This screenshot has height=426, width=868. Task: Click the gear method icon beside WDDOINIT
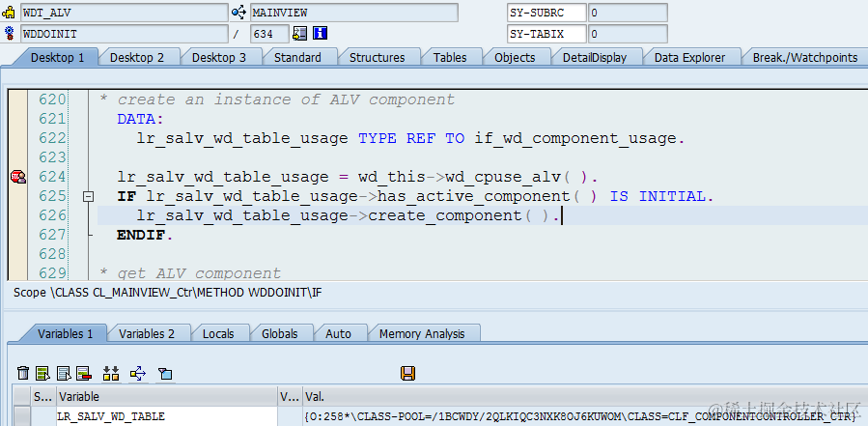(x=9, y=33)
